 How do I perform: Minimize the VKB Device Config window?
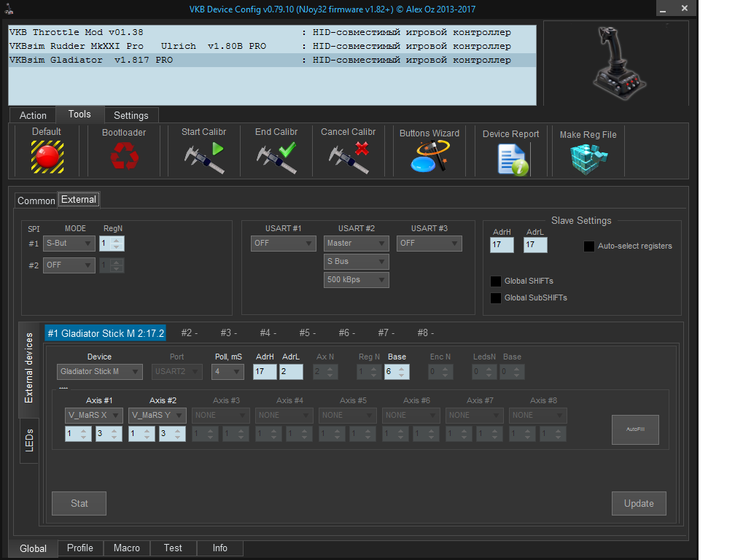663,9
